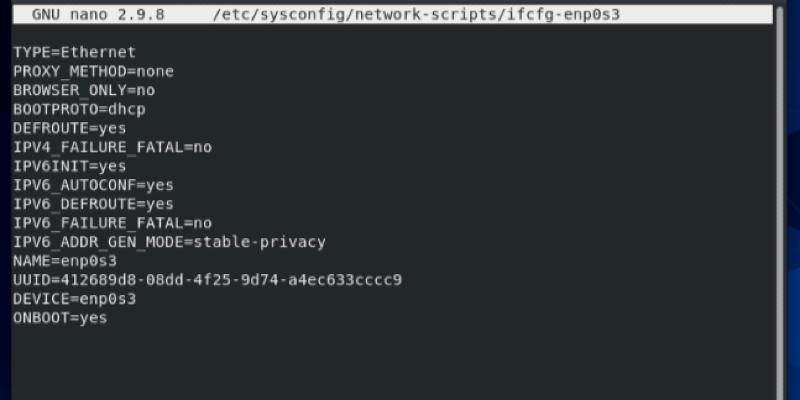This screenshot has height=400, width=800.
Task: Click the BROWSER_ONLY=no line
Action: 84,91
